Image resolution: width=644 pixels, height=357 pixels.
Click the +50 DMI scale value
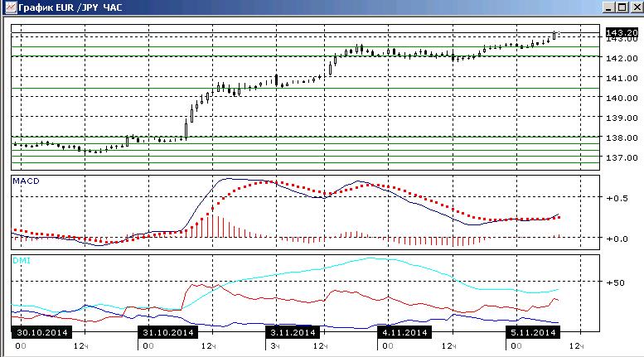[616, 282]
